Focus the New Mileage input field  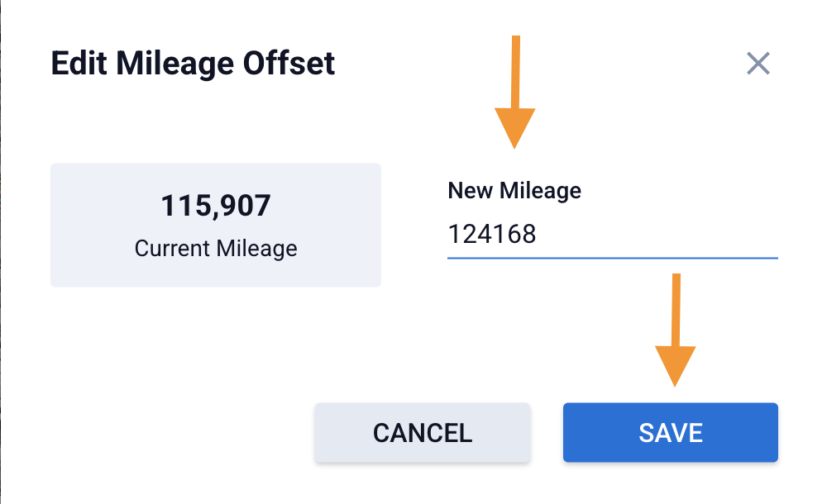click(612, 235)
